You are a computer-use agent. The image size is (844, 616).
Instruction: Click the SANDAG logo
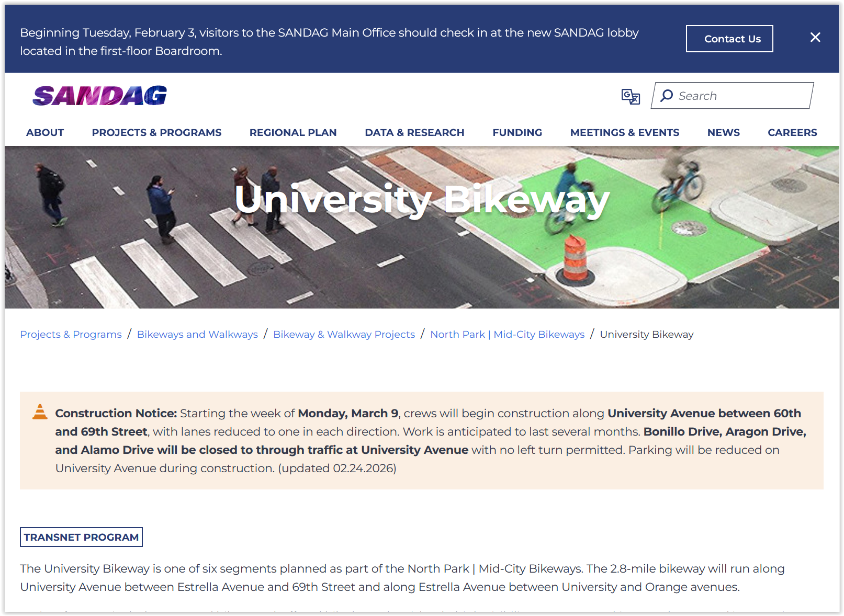(x=99, y=96)
